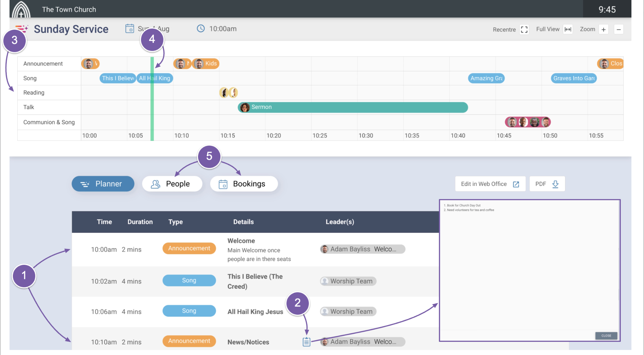Select This I Believe song on timeline
This screenshot has width=644, height=355.
coord(118,78)
